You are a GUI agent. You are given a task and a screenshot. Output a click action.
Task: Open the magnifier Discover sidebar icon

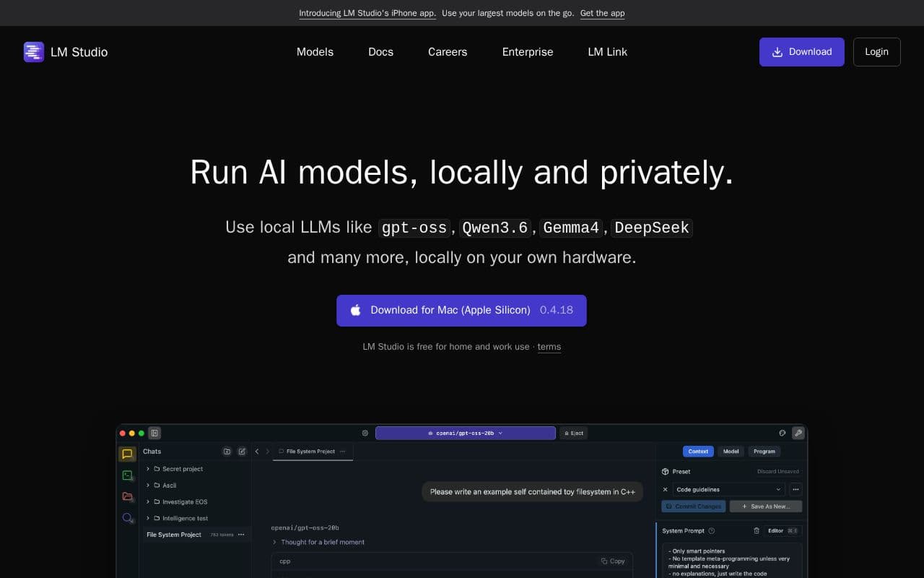(127, 517)
